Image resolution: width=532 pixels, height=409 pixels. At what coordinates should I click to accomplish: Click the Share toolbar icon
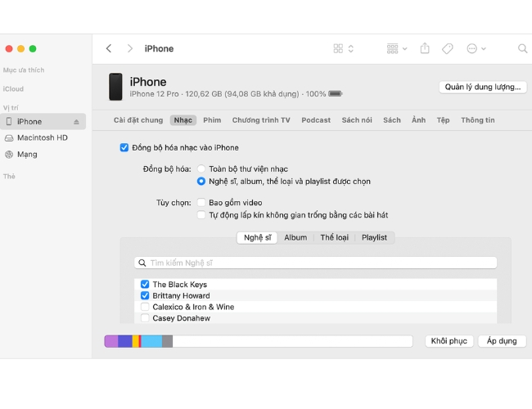pos(425,48)
